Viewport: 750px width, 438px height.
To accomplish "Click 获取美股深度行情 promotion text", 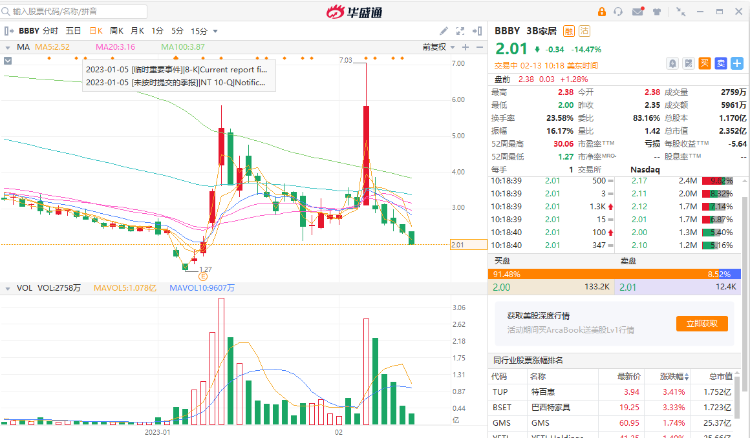I will (x=538, y=316).
